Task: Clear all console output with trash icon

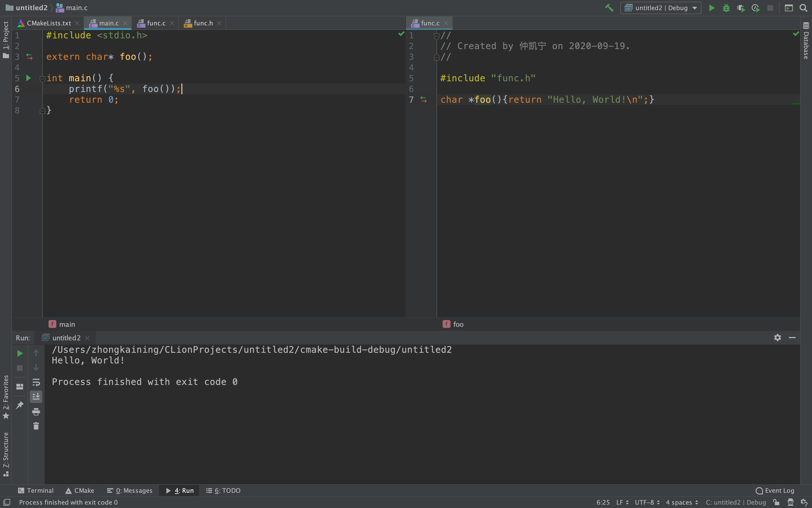Action: 36,426
